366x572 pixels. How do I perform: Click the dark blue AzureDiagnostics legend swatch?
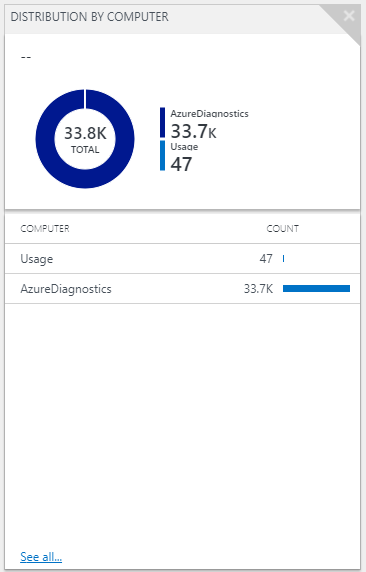(162, 123)
